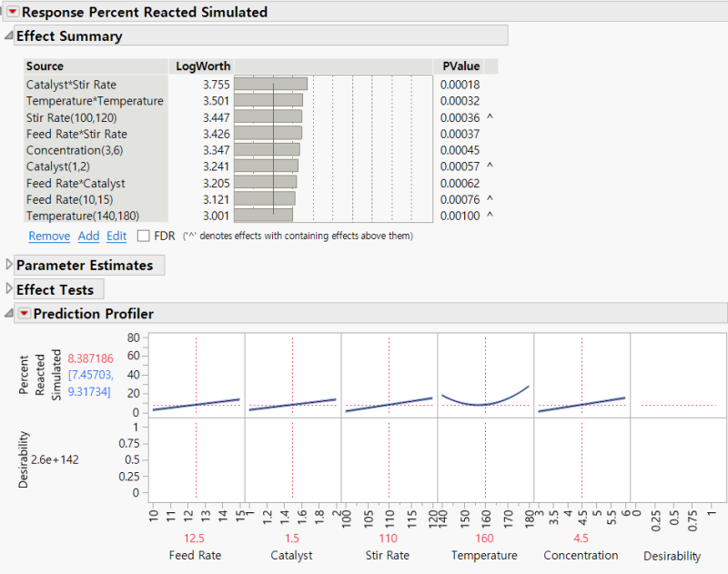Screen dimensions: 728x574
Task: Open the Response Percent Reacted red triangle menu
Action: (x=13, y=12)
